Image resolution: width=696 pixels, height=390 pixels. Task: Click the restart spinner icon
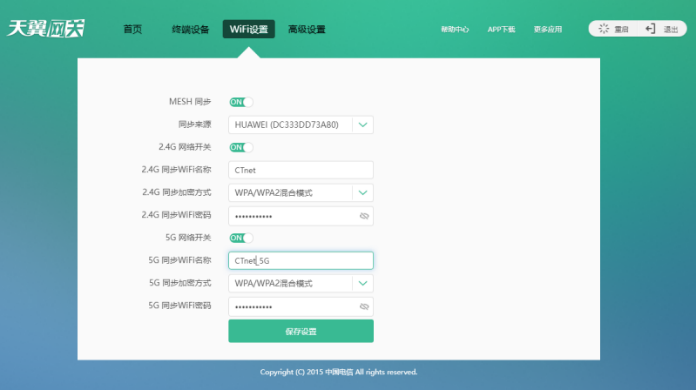point(604,29)
